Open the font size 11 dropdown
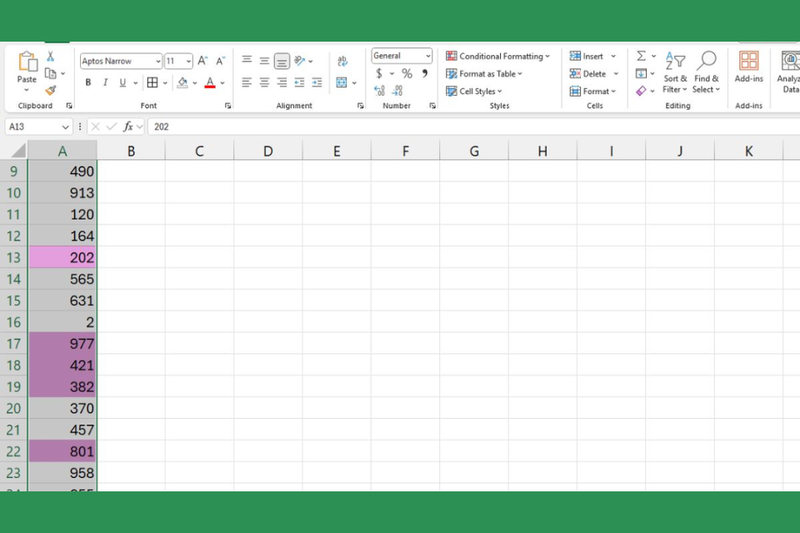The width and height of the screenshot is (800, 533). 189,61
